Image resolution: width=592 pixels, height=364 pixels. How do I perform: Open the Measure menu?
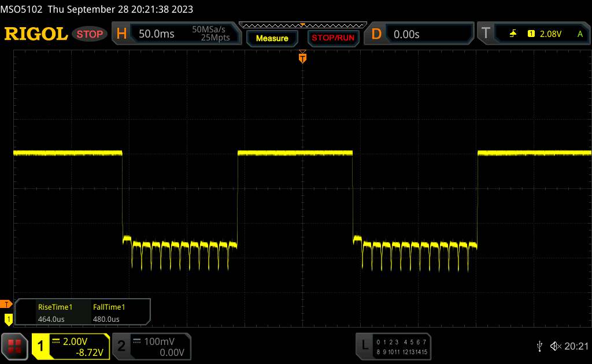click(x=272, y=38)
